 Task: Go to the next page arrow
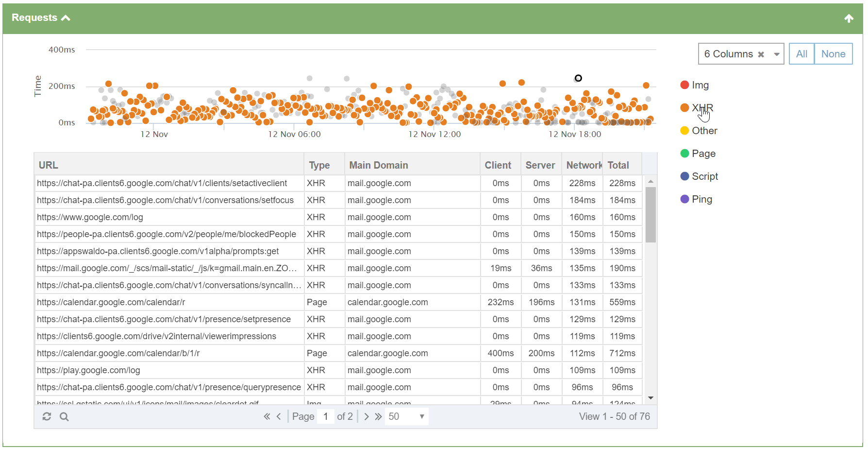pyautogui.click(x=367, y=416)
